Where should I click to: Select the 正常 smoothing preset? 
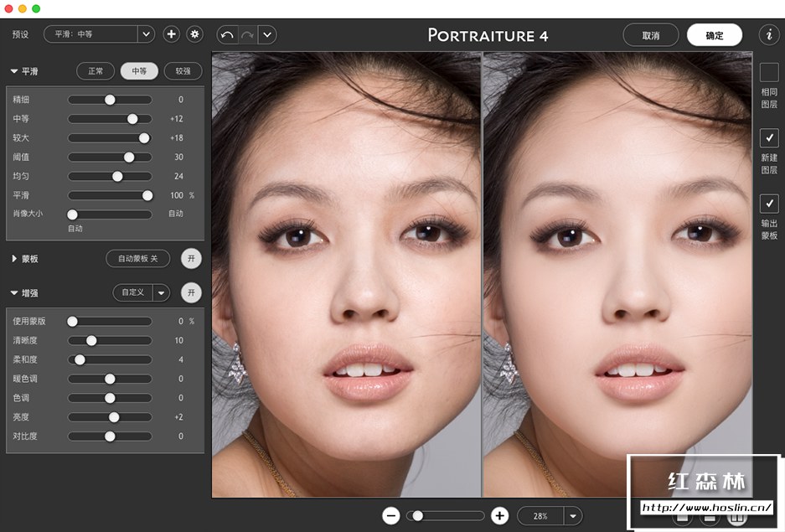click(x=96, y=71)
